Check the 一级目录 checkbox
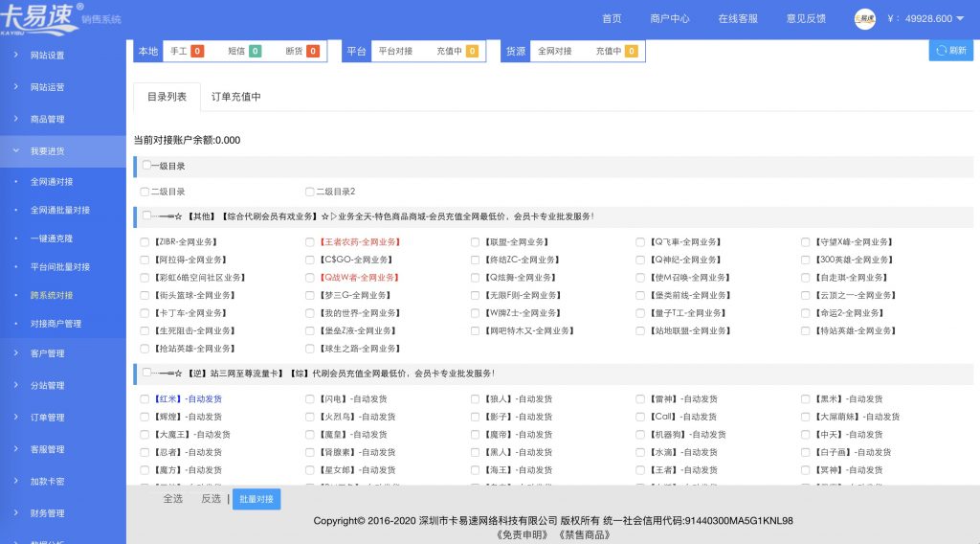 (146, 165)
